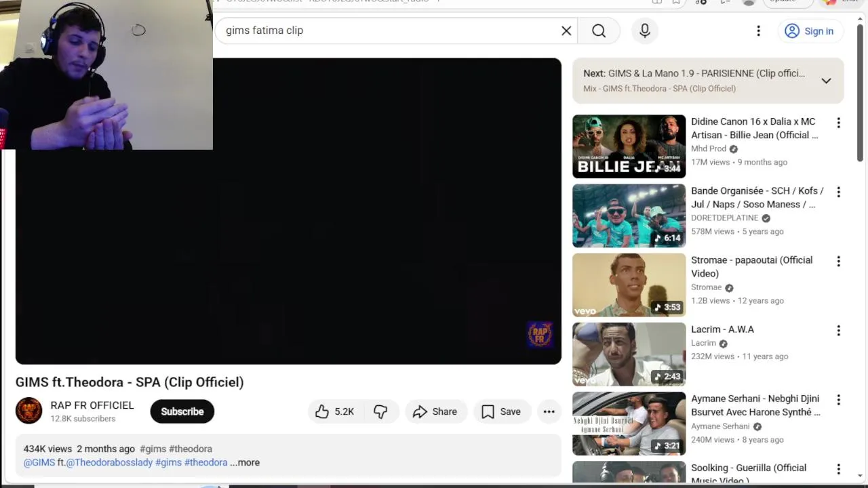The image size is (868, 488).
Task: Click the magnifying glass search button
Action: point(599,30)
